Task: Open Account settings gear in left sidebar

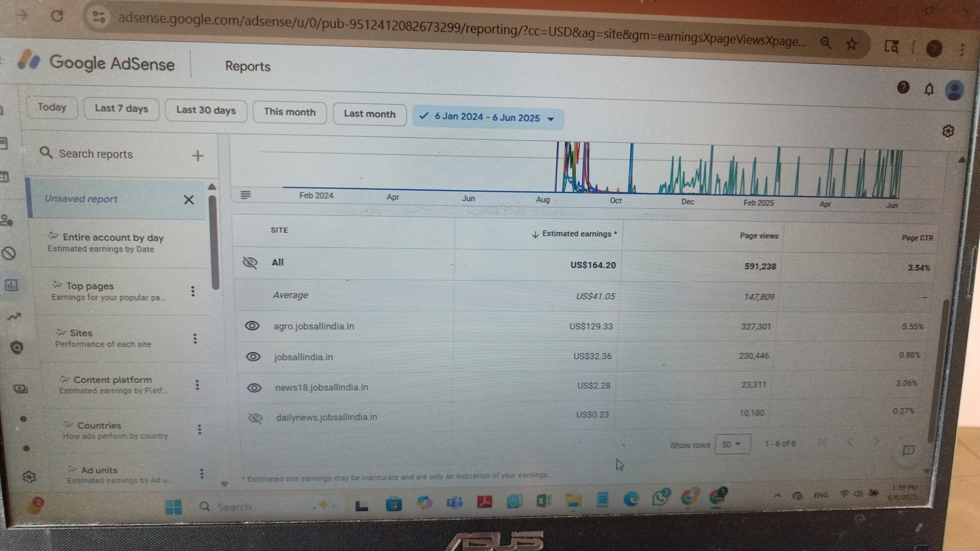Action: coord(29,477)
